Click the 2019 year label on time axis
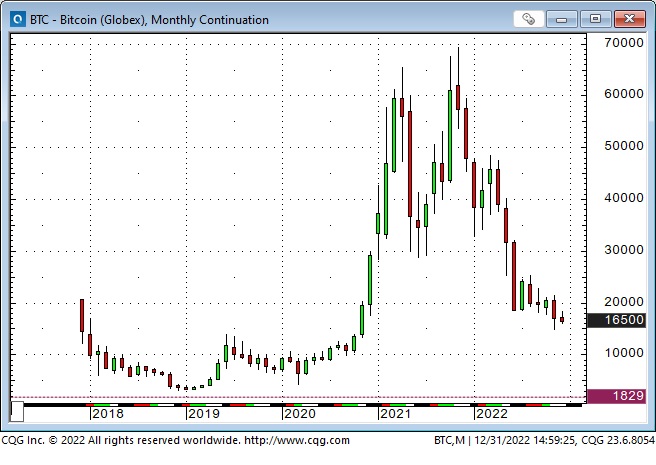 [204, 414]
